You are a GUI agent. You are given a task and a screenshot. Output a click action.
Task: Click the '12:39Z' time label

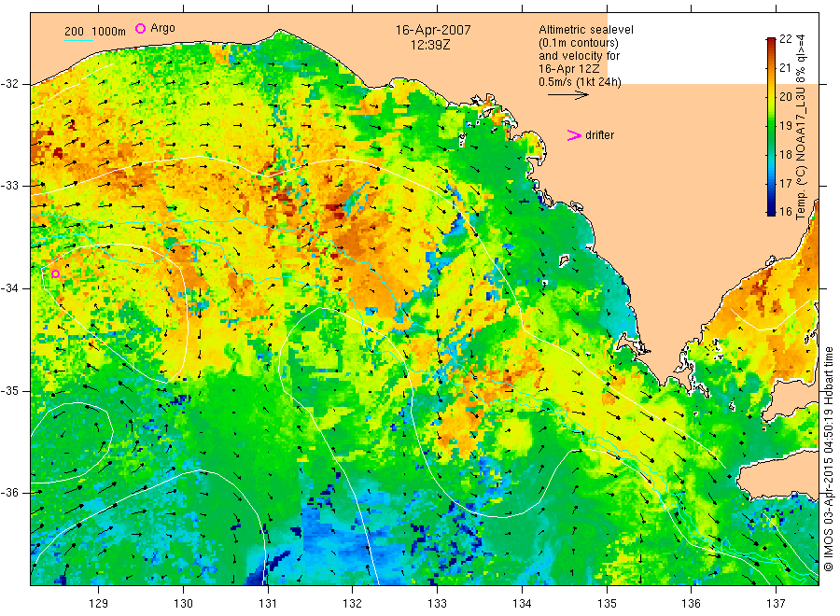pyautogui.click(x=430, y=45)
